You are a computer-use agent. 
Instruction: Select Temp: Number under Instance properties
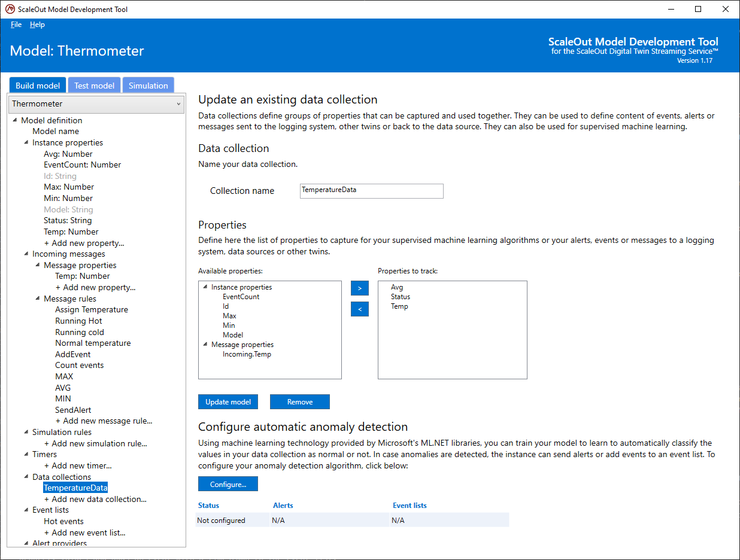pos(71,232)
